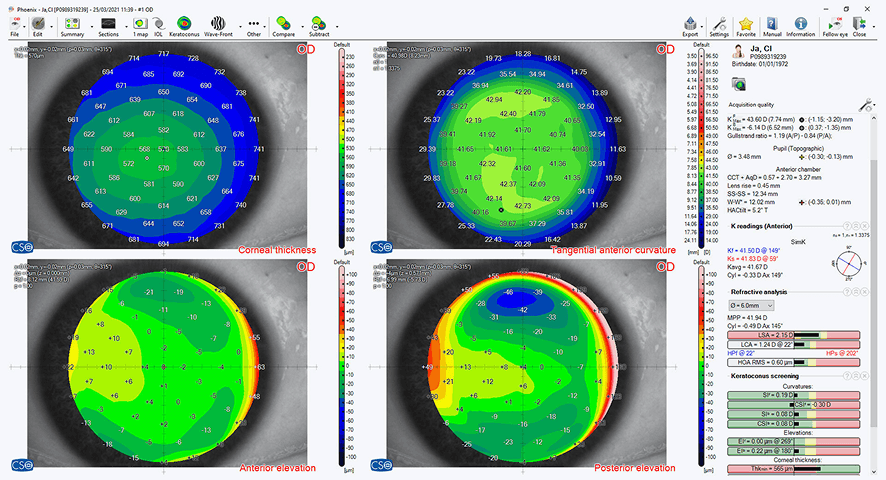This screenshot has width=886, height=480.
Task: Add this exam to Favorite
Action: coord(746,25)
